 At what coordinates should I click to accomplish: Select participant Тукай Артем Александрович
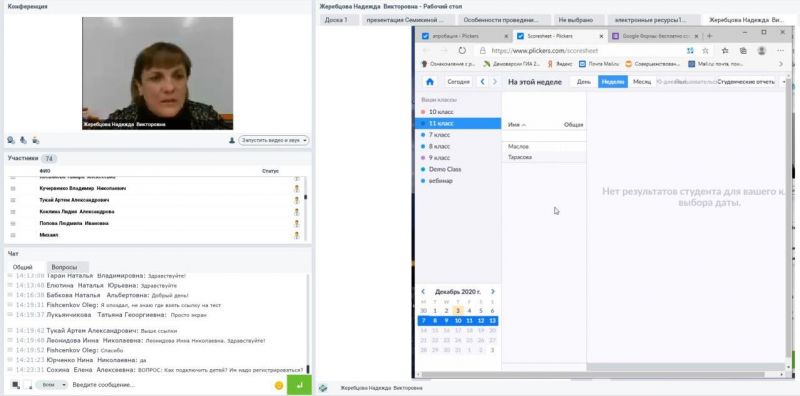point(74,200)
